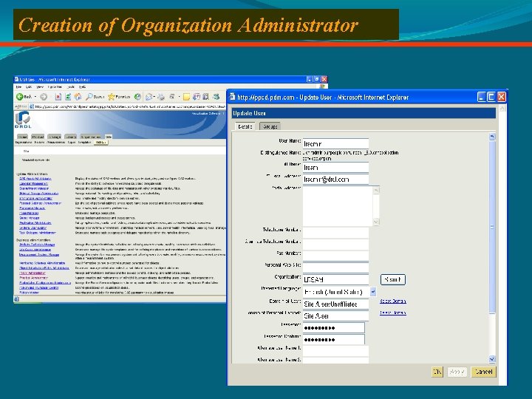Open the Mail icon dropdown arrow

(x=154, y=97)
